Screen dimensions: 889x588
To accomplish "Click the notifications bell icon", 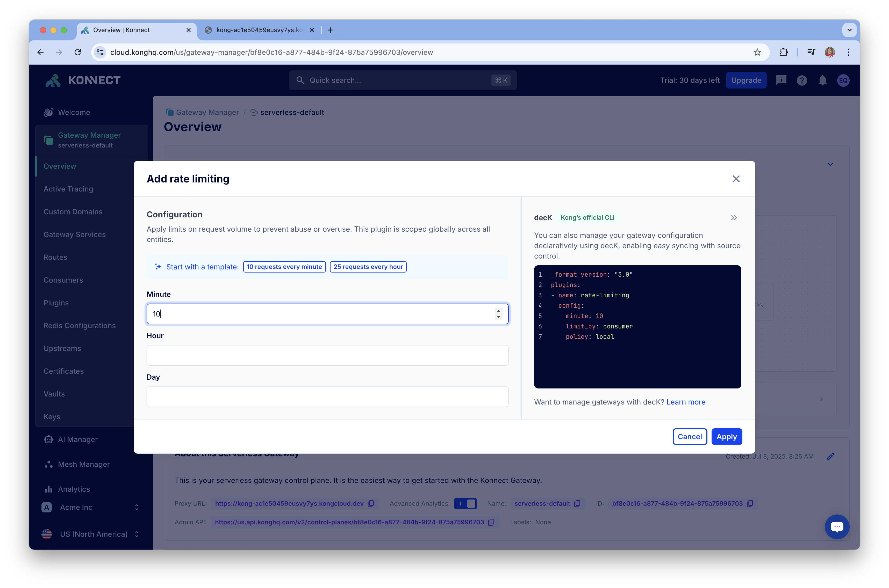I will click(x=822, y=80).
